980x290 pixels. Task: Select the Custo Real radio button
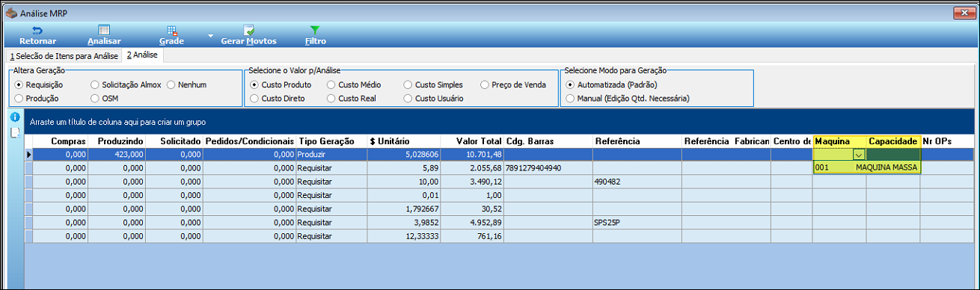(x=331, y=99)
